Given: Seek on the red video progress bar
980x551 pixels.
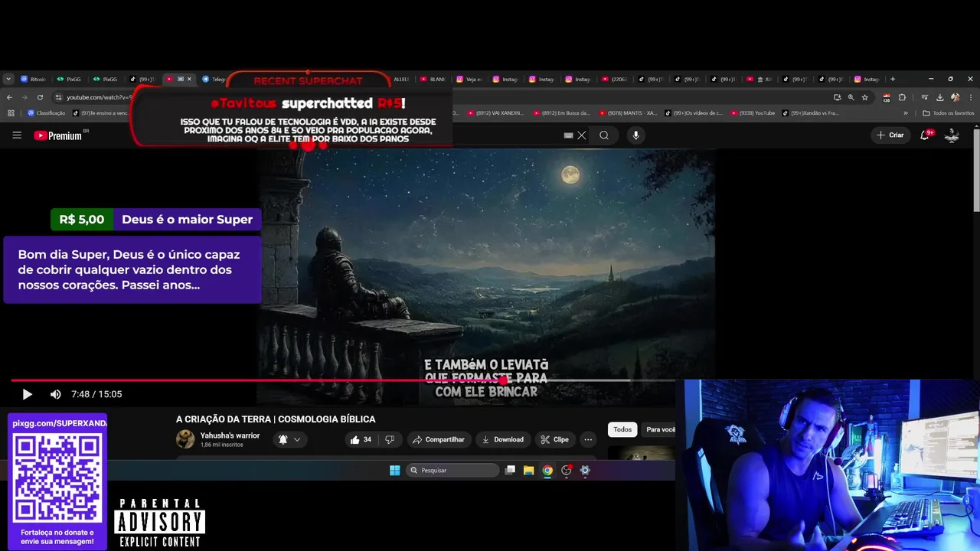Looking at the screenshot, I should [343, 380].
